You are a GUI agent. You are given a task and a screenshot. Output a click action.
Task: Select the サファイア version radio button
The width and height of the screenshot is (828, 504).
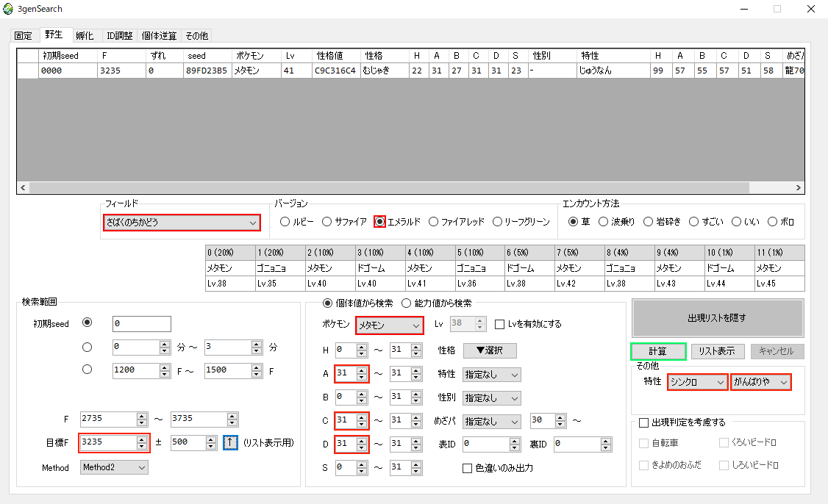(327, 222)
